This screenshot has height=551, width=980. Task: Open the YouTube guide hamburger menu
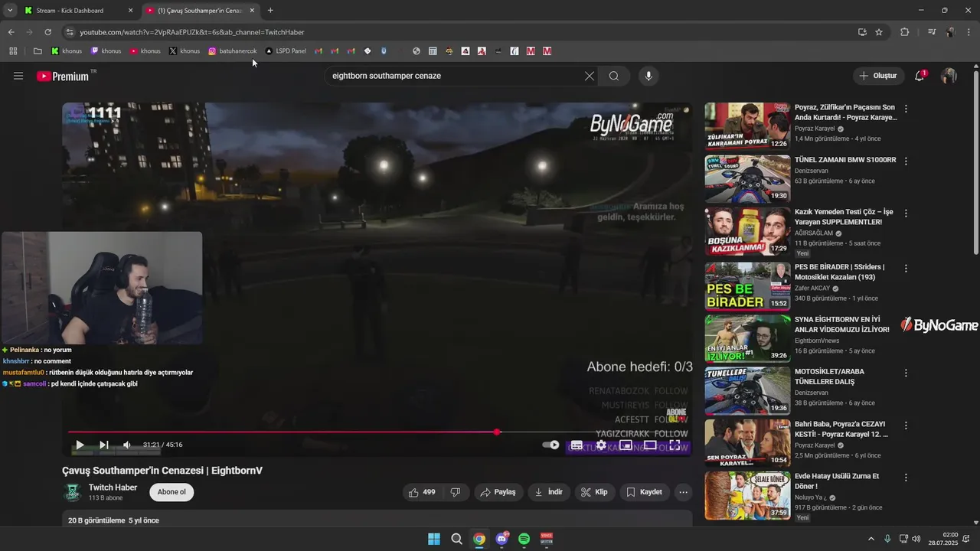coord(18,76)
